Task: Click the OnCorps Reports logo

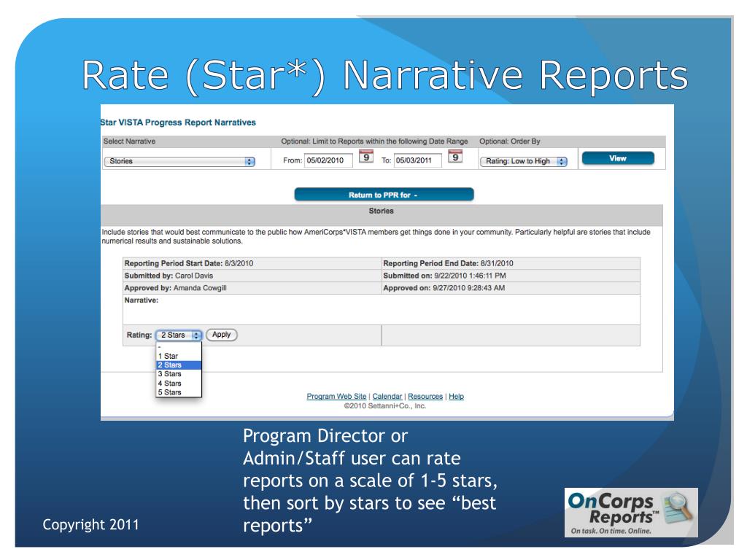Action: tap(631, 513)
